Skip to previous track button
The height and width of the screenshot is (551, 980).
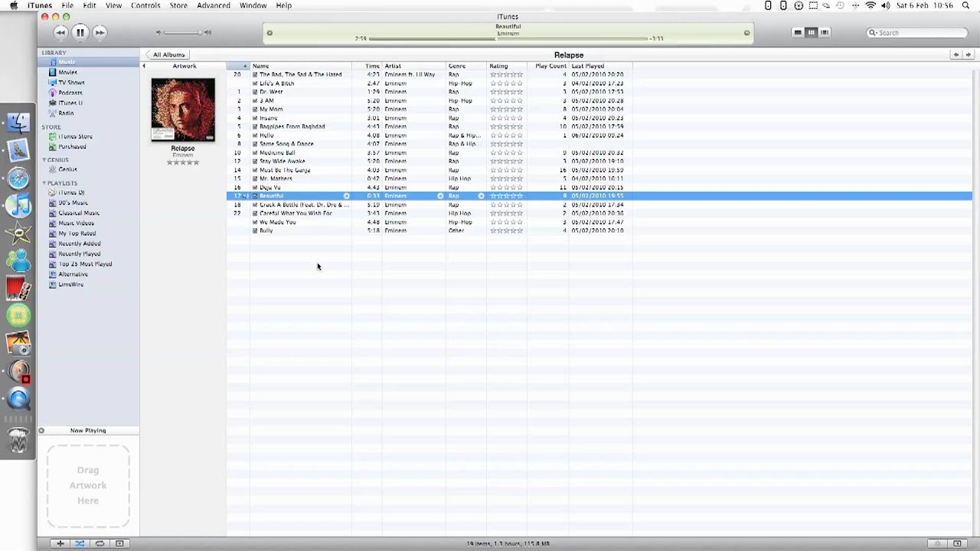coord(60,32)
